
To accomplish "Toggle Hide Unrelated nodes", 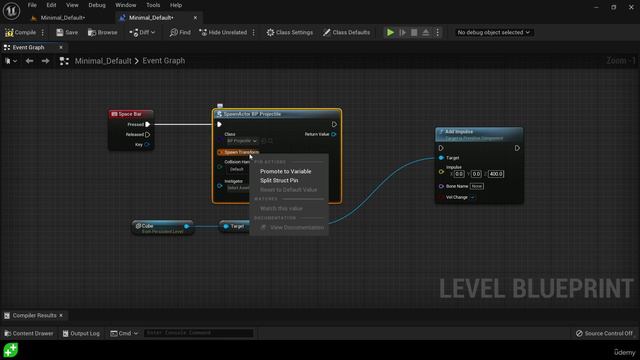I will (x=223, y=32).
